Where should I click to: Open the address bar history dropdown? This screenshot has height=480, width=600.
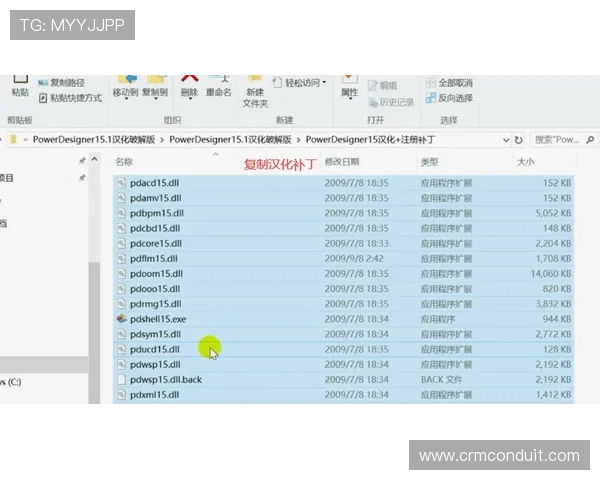click(506, 140)
